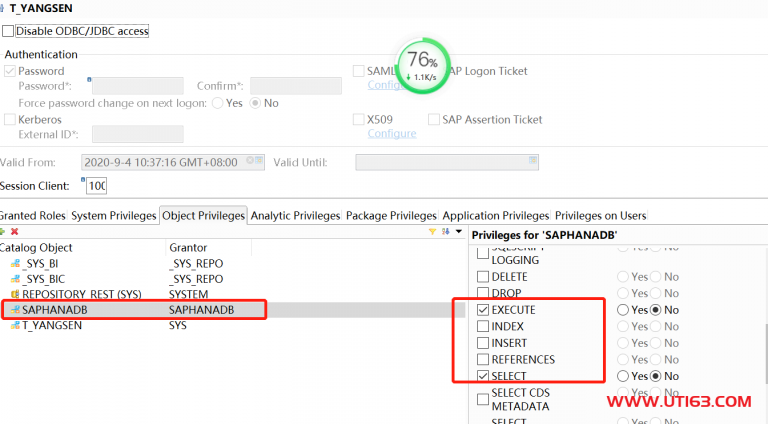Click the _SYS_BIC schema icon
Screen dimensions: 768x424
click(x=15, y=278)
